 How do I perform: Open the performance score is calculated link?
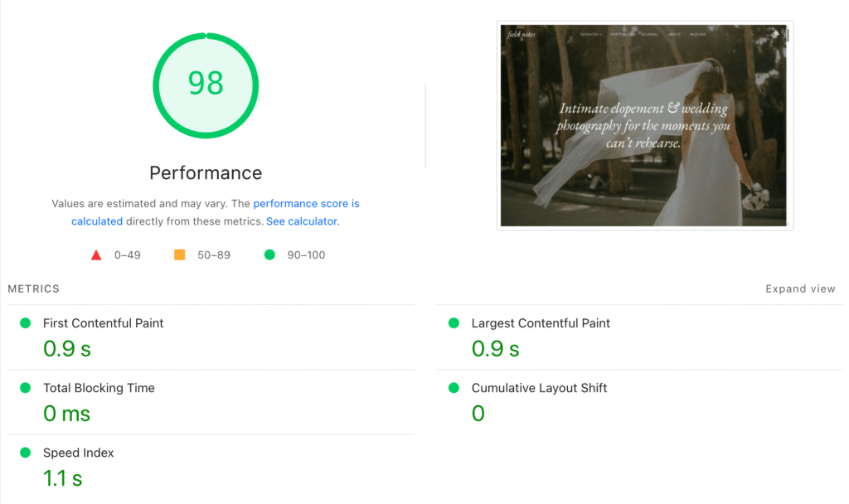coord(307,203)
